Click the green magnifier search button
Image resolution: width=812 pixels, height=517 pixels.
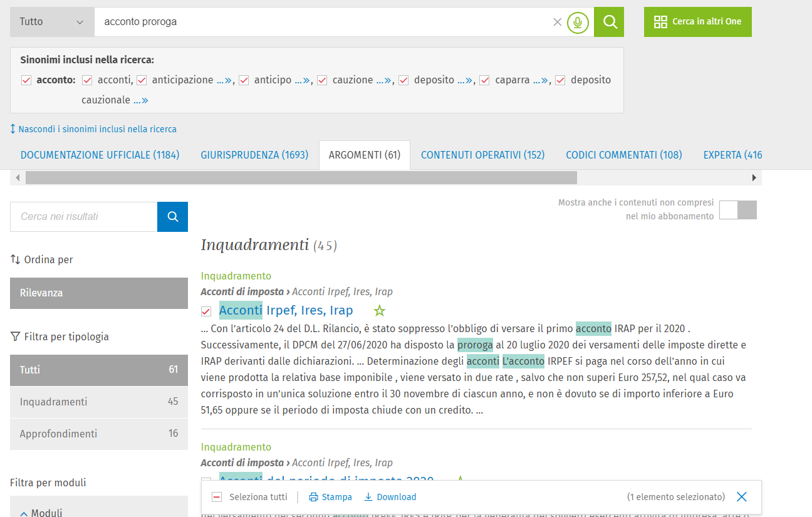(x=609, y=22)
